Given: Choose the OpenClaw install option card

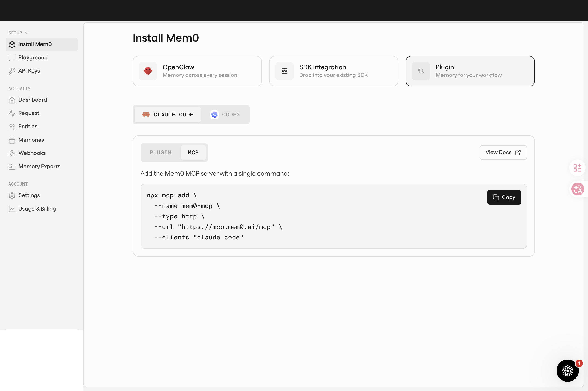Looking at the screenshot, I should (x=197, y=71).
